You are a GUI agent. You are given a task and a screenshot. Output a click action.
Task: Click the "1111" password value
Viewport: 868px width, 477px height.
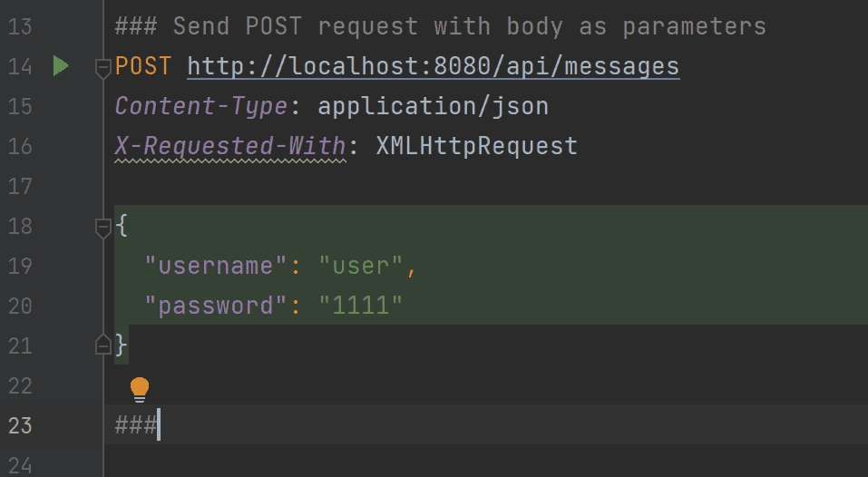click(x=360, y=306)
